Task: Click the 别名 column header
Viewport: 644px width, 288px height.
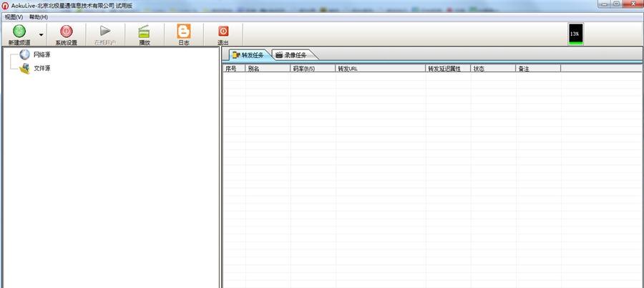Action: [268, 69]
